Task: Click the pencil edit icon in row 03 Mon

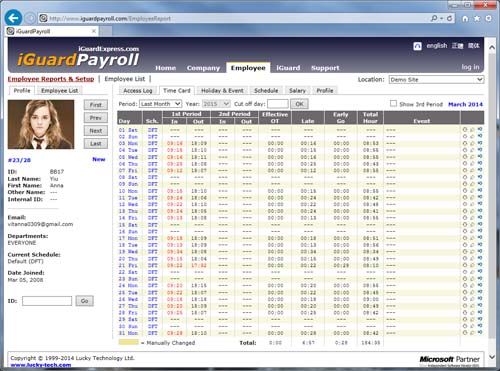Action: click(x=472, y=143)
